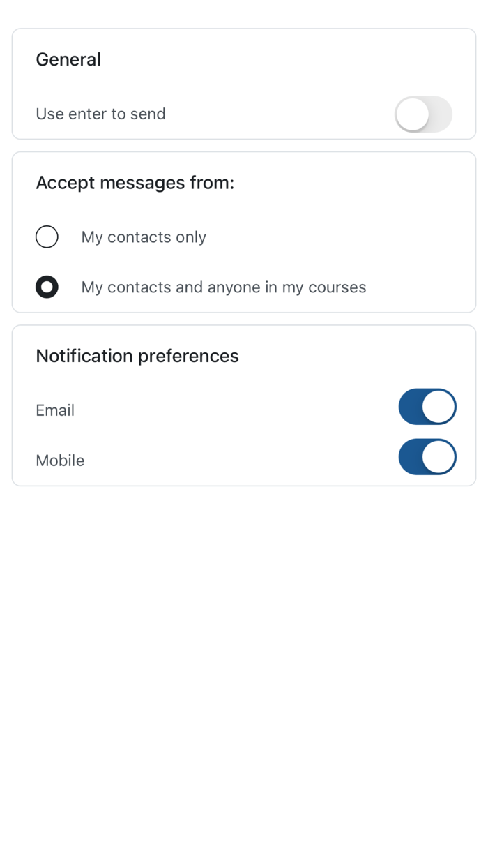Click the Email label text
The image size is (488, 868).
(x=54, y=410)
